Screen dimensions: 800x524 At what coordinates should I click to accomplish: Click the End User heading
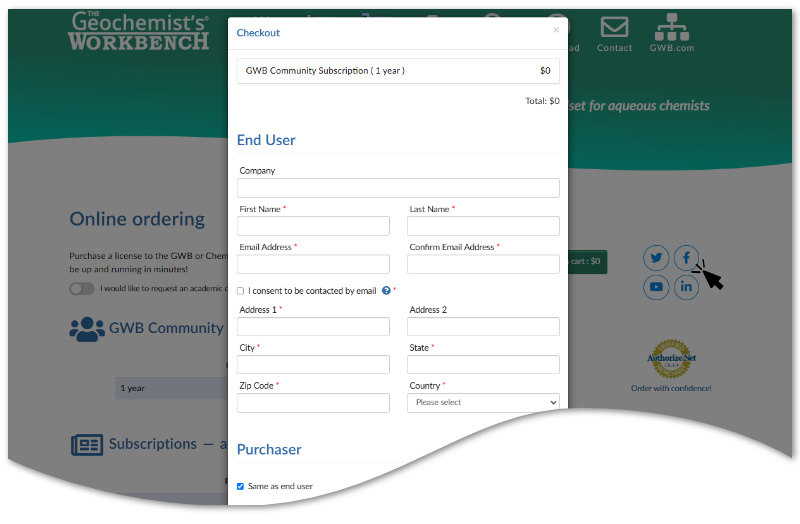tap(266, 140)
